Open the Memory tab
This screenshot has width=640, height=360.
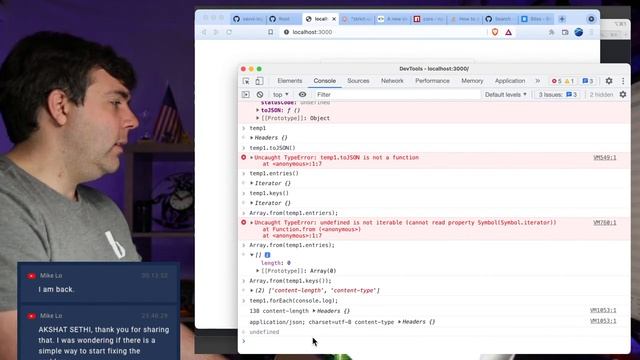click(x=472, y=81)
